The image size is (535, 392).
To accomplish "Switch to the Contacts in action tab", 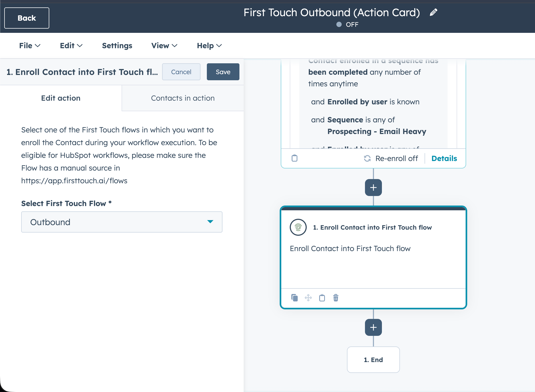I will click(x=182, y=98).
